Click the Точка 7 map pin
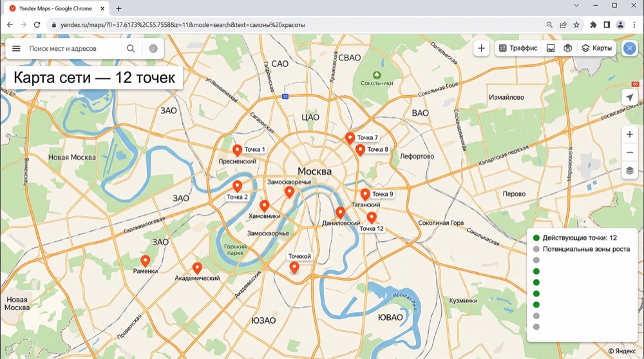This screenshot has width=644, height=359. click(350, 138)
